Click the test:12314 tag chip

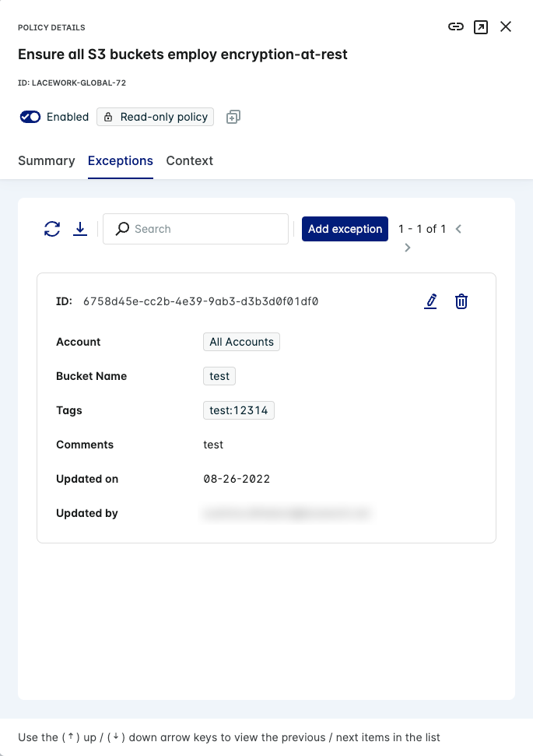(238, 410)
